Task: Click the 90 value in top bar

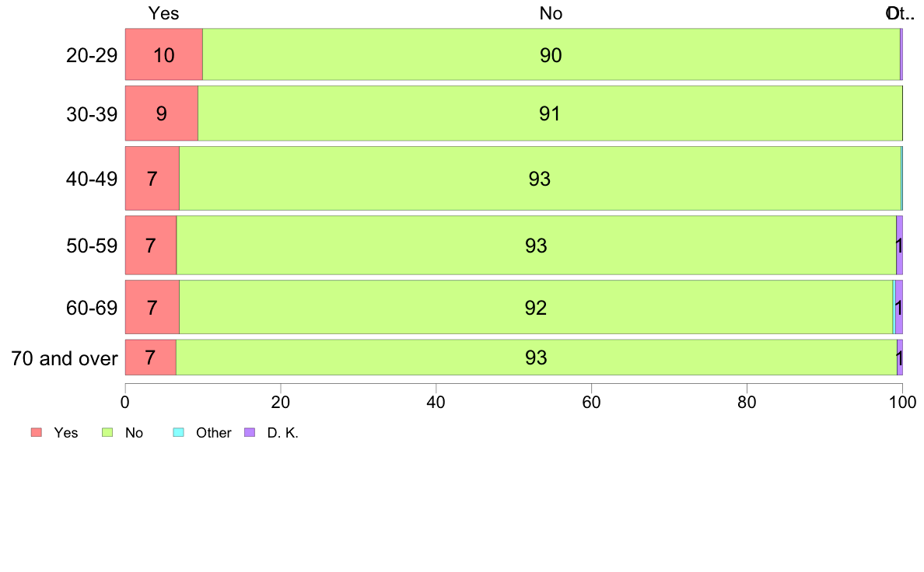Action: pyautogui.click(x=551, y=55)
